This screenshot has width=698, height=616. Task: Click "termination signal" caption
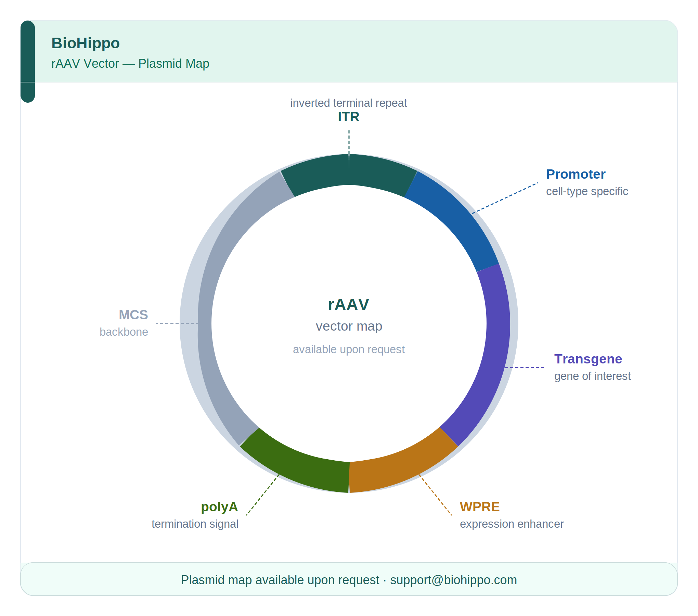point(195,524)
